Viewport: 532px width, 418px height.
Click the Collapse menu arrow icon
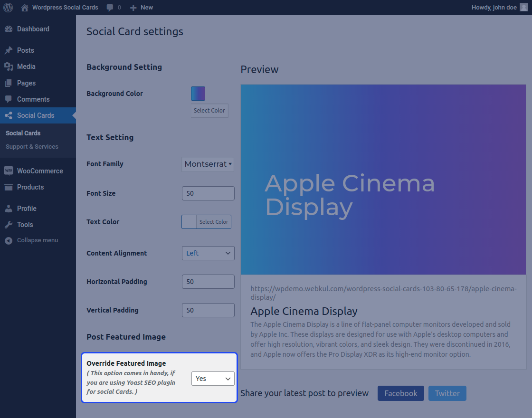point(9,240)
